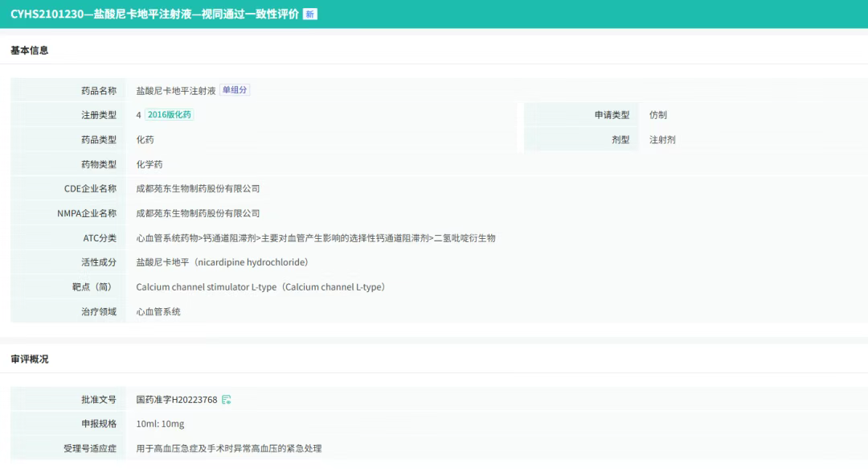
Task: Click active ingredient nicardipine hydrochloride
Action: (x=222, y=262)
